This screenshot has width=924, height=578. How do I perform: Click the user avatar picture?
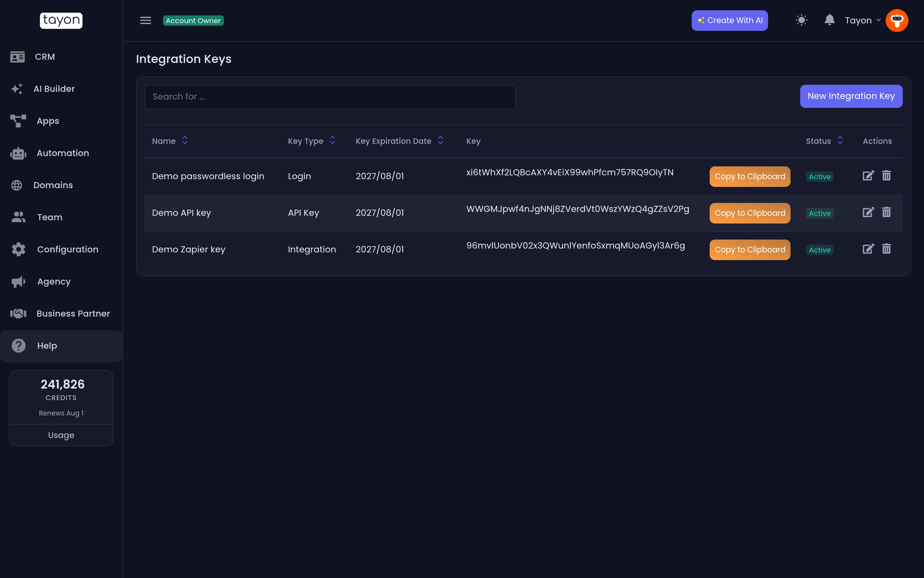tap(897, 20)
